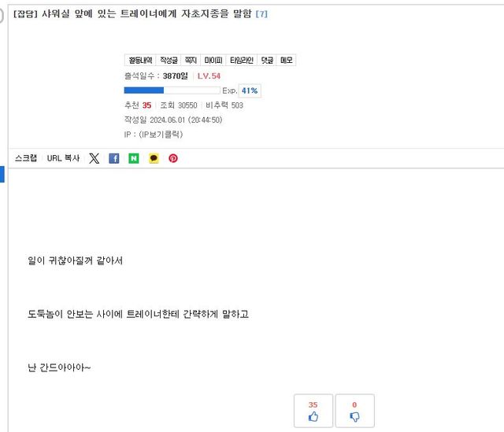Go to the 마이피 tab
Screen dimensions: 504x432
click(213, 61)
